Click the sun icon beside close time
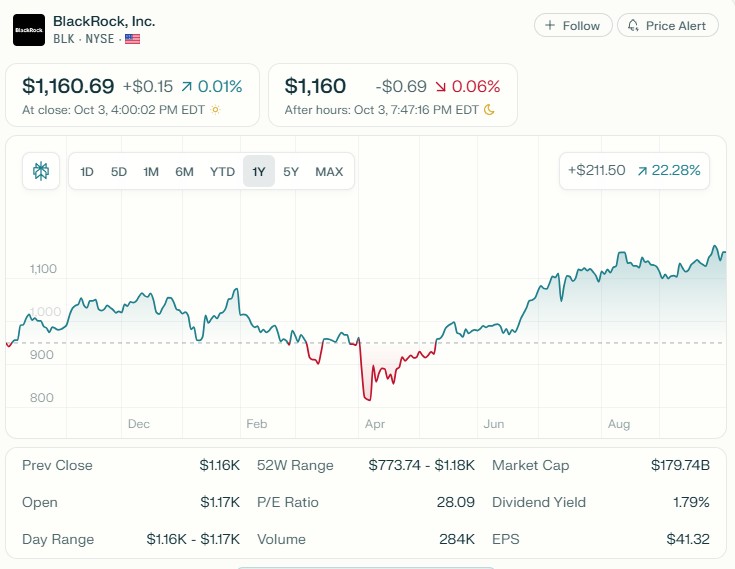The image size is (735, 569). click(x=215, y=109)
